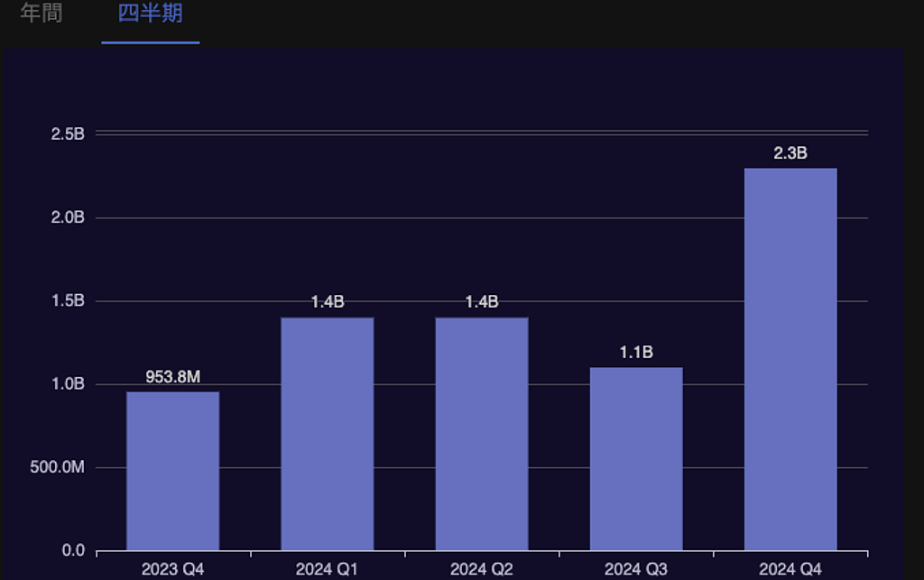Viewport: 924px width, 580px height.
Task: Click the 1.4B label above 2024 Q2
Action: pos(482,302)
